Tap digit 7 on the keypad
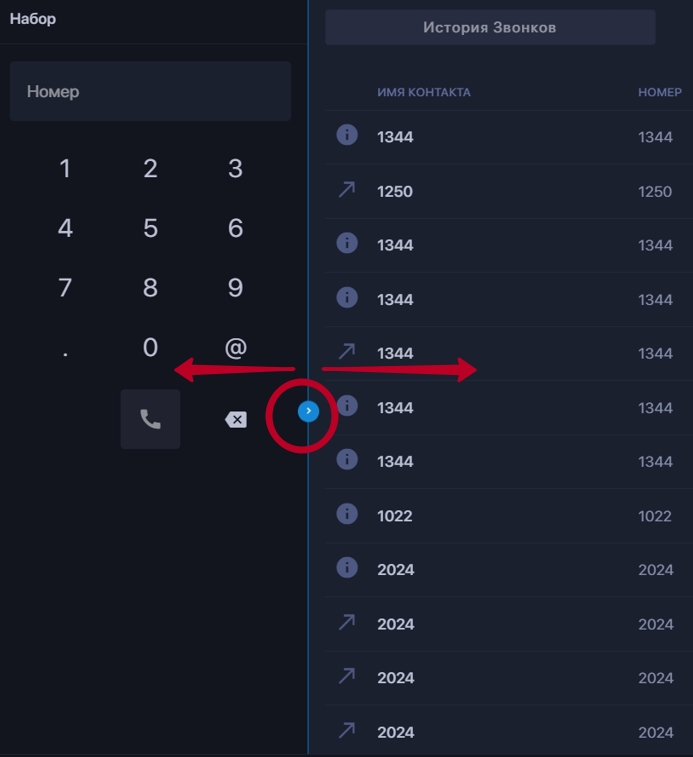 point(65,288)
